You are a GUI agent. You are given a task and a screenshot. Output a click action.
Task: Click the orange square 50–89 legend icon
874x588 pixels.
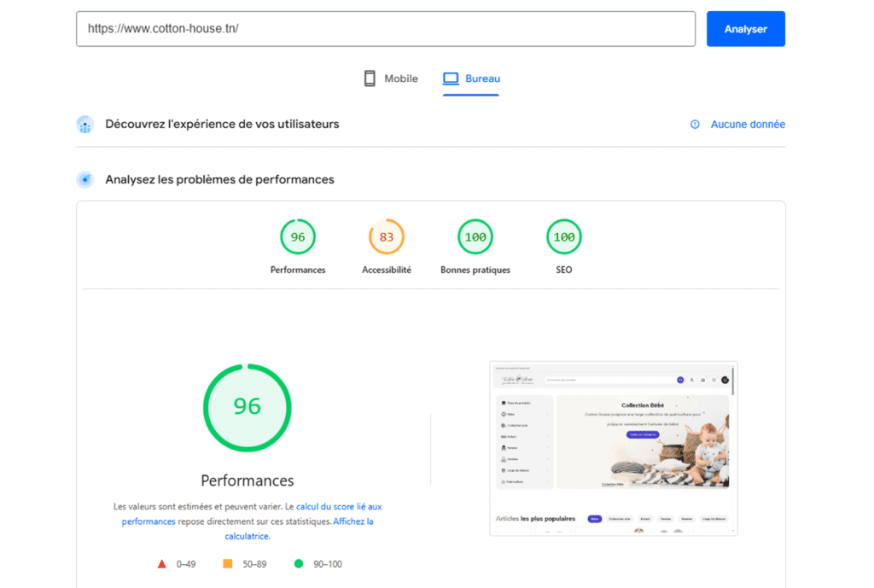pos(227,564)
